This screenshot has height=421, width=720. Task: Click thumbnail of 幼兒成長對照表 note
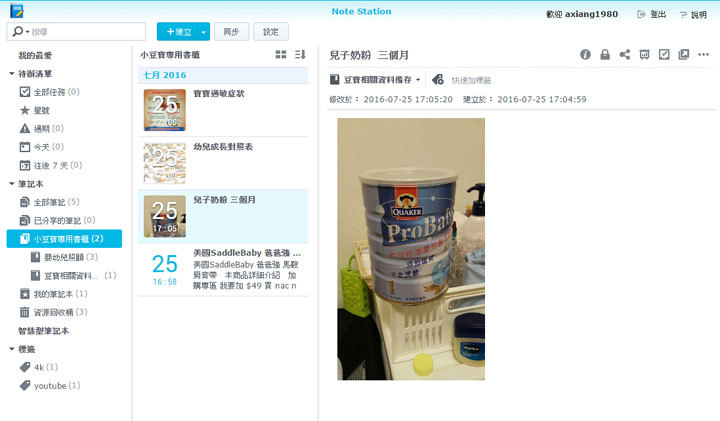pyautogui.click(x=165, y=163)
